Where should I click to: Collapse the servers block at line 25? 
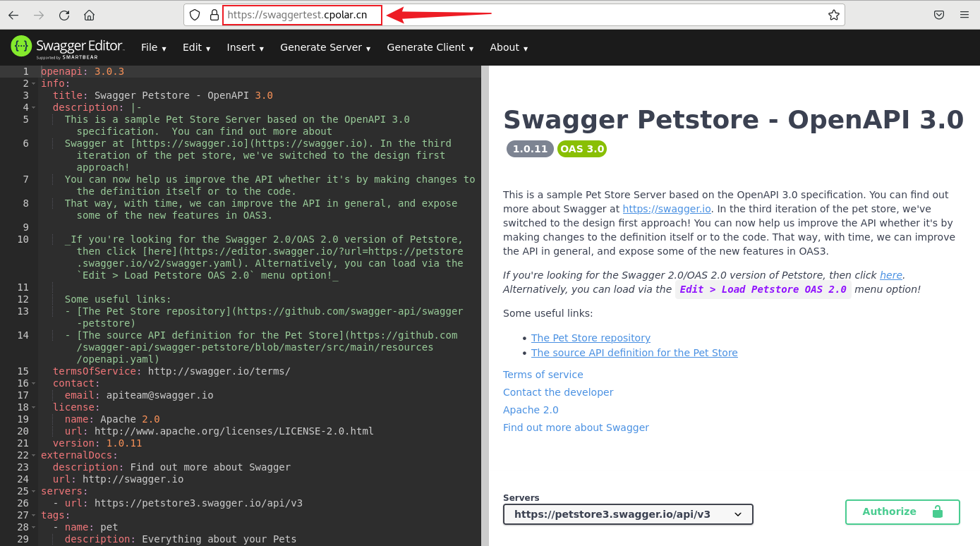[33, 491]
